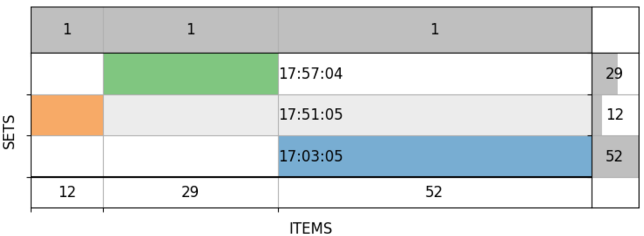Click bottom row count 52
Screen dimensions: 644x236
tap(434, 192)
